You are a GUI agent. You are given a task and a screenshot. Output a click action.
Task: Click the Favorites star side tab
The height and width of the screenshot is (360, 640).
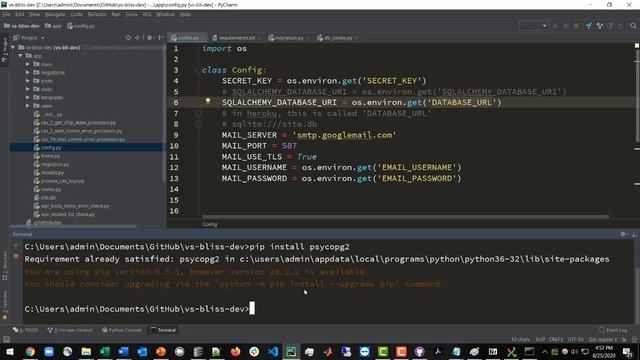[4, 304]
